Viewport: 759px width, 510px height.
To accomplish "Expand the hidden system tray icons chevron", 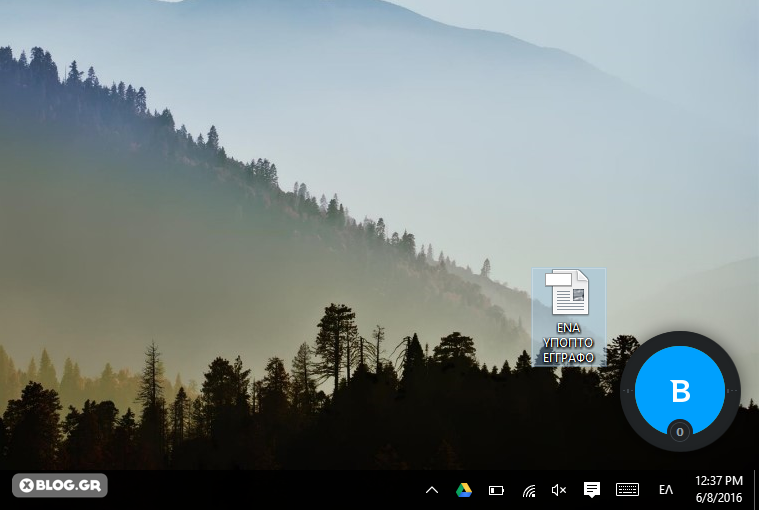I will 432,490.
